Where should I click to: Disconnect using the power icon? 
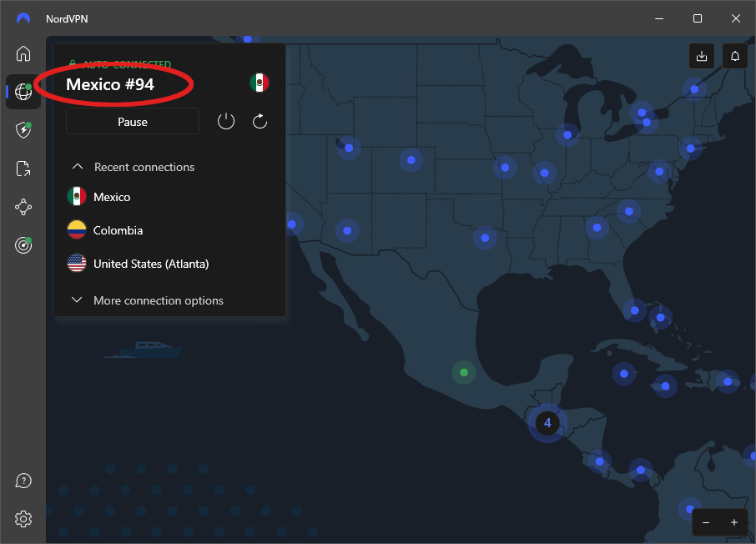click(x=225, y=121)
